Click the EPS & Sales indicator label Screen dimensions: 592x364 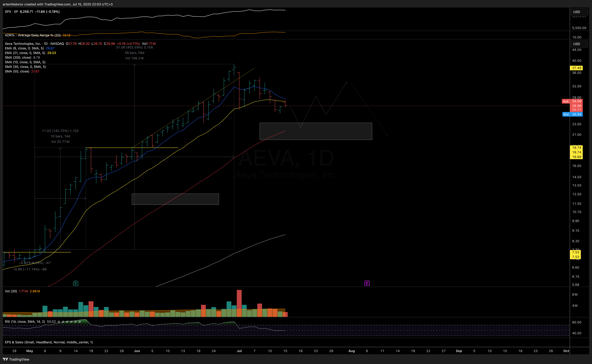pos(49,342)
